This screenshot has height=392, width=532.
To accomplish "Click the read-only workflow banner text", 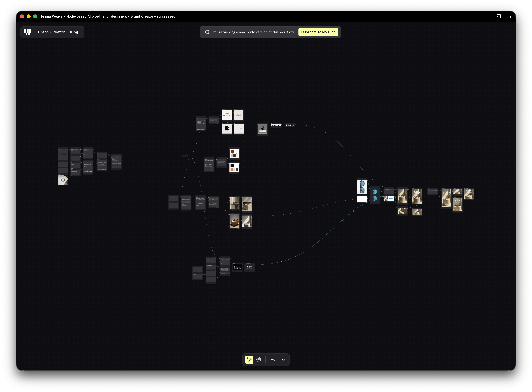I will 253,32.
